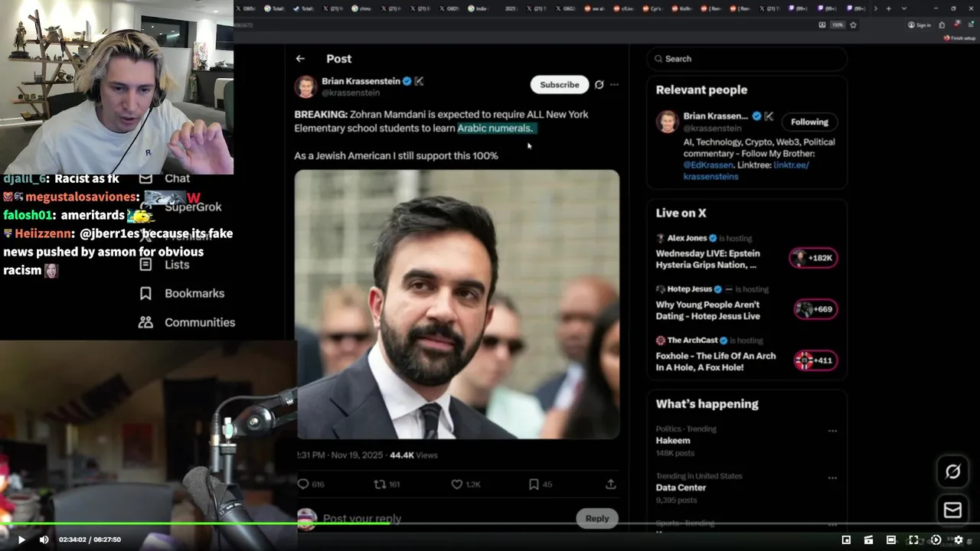Click megustalosaviones chat username
The height and width of the screenshot is (551, 980).
(82, 197)
